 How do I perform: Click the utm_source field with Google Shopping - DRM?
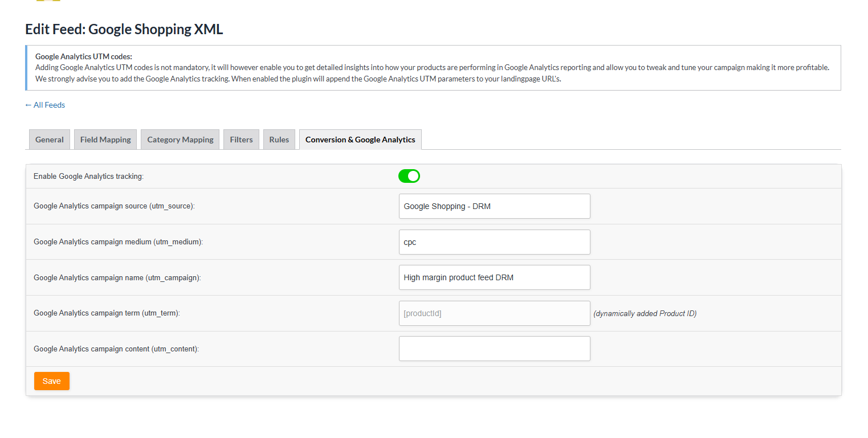click(494, 206)
